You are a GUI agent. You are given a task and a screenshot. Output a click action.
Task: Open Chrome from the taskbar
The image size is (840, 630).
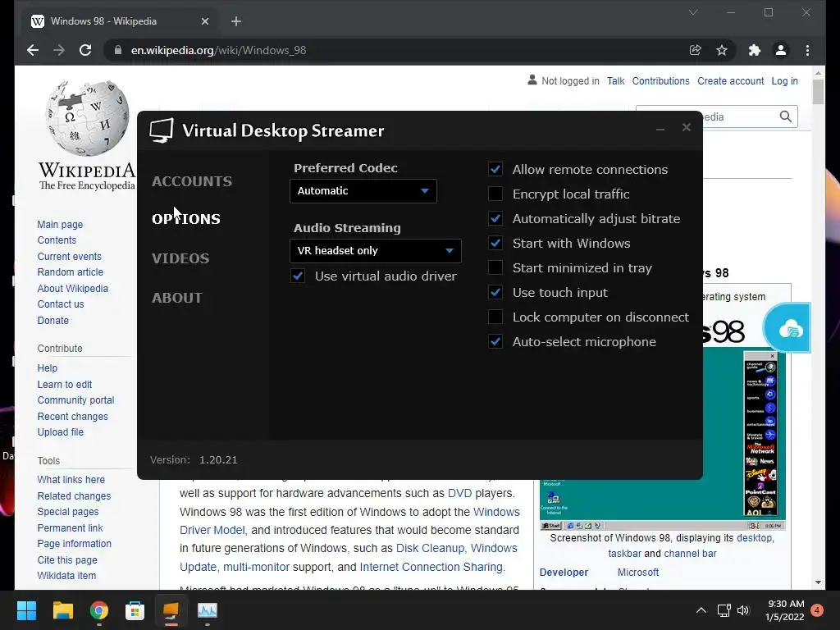(x=99, y=610)
